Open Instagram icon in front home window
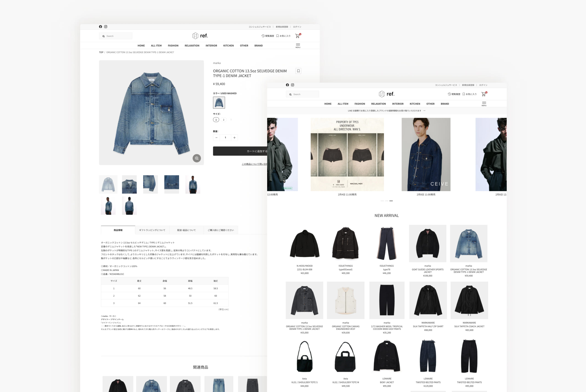Screen dimensions: 586x392 (293, 85)
